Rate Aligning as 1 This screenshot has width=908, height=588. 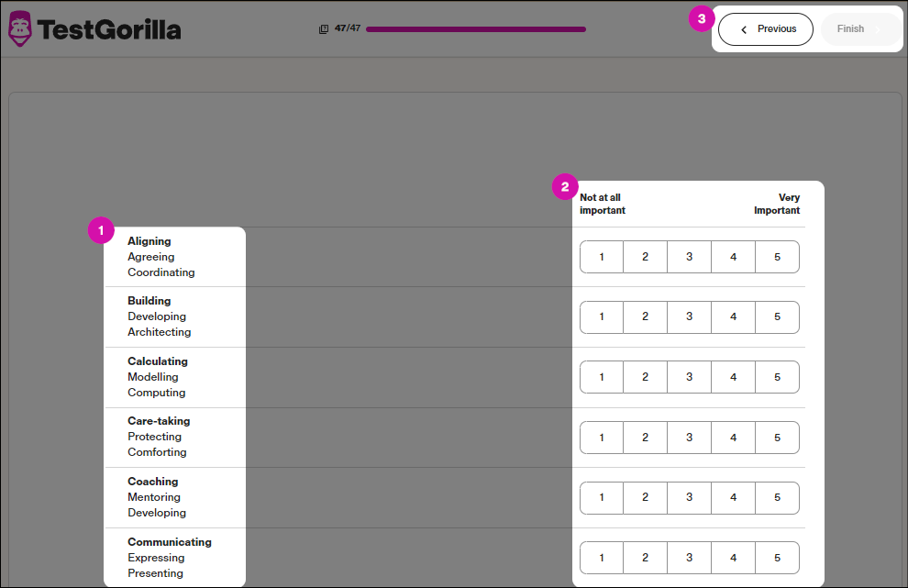click(602, 257)
